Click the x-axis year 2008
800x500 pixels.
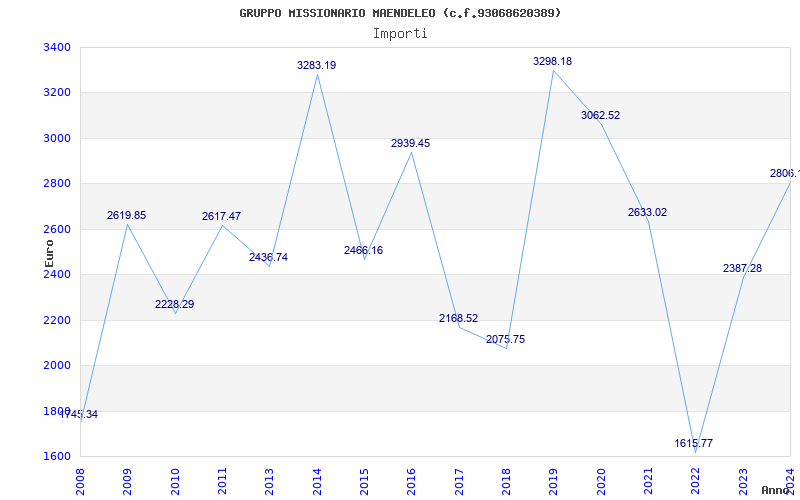pyautogui.click(x=80, y=482)
